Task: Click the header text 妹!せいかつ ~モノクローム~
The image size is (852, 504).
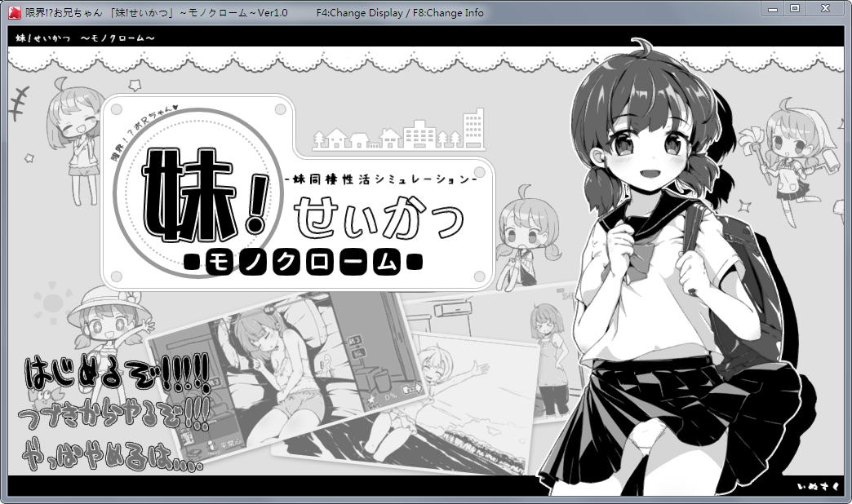Action: pos(86,38)
